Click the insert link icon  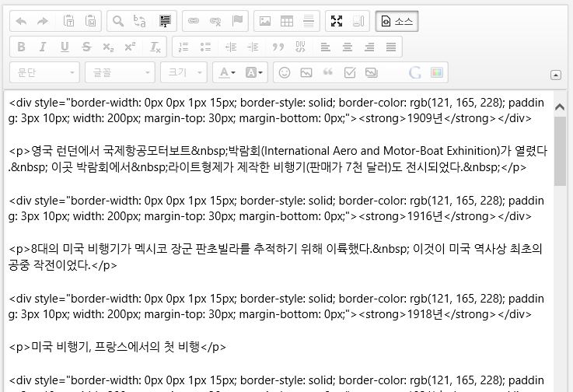point(194,21)
